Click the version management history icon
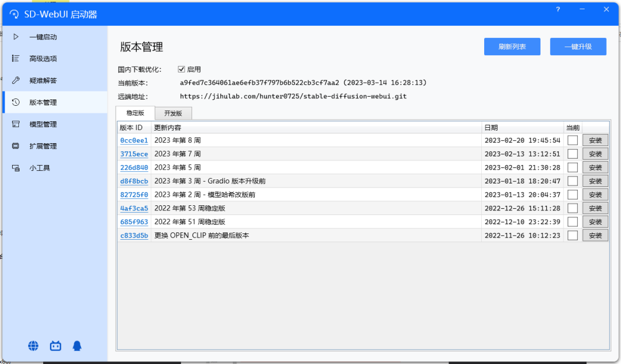 pyautogui.click(x=16, y=102)
